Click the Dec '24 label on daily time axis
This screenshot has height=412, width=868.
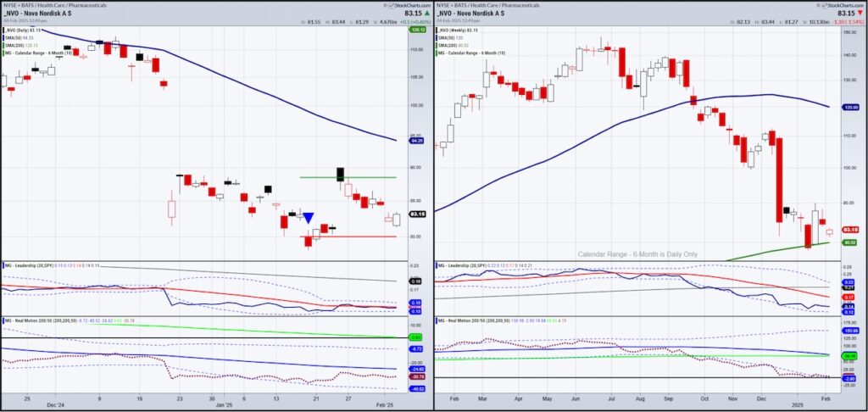(x=57, y=405)
